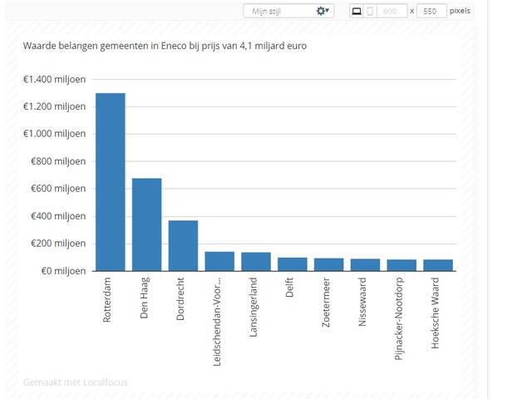Select the Pijnacker-Nootdorp bar

401,265
